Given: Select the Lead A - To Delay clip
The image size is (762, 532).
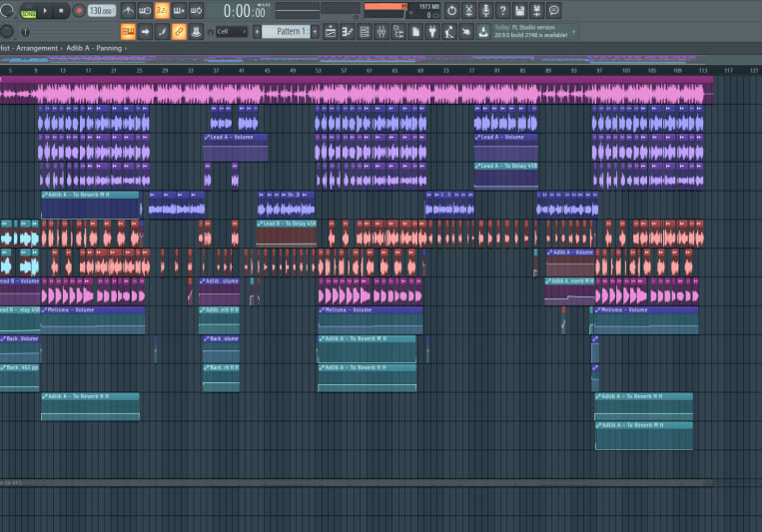Looking at the screenshot, I should coord(506,176).
